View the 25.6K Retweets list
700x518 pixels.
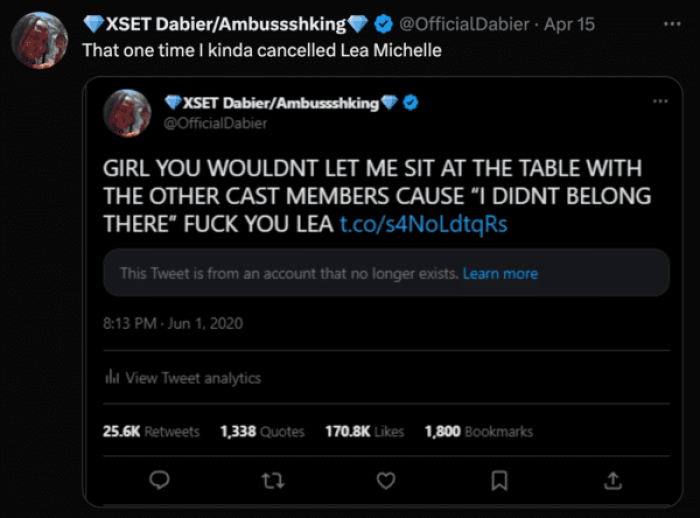151,432
